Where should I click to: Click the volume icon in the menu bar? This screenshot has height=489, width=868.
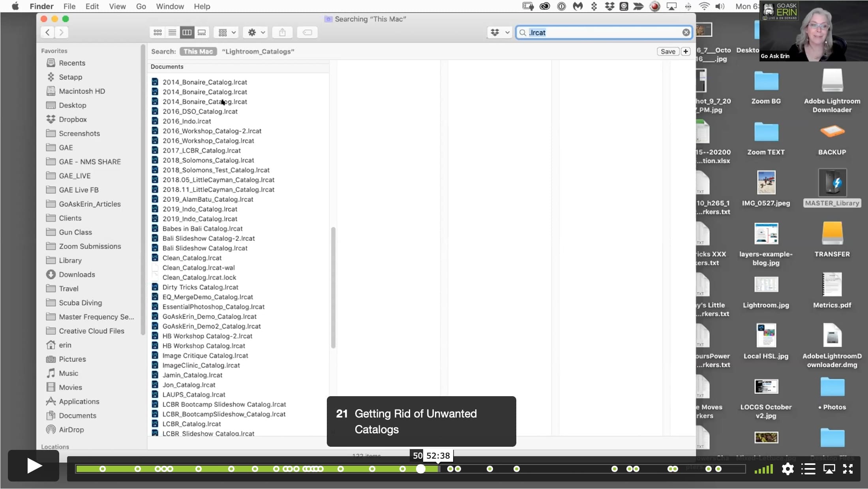tap(720, 6)
